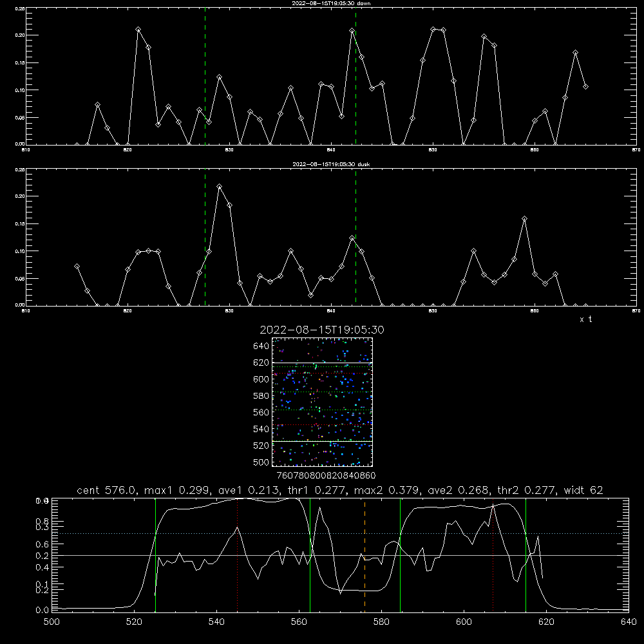
Task: Click the timestamp title above the pixel image
Action: pos(322,330)
